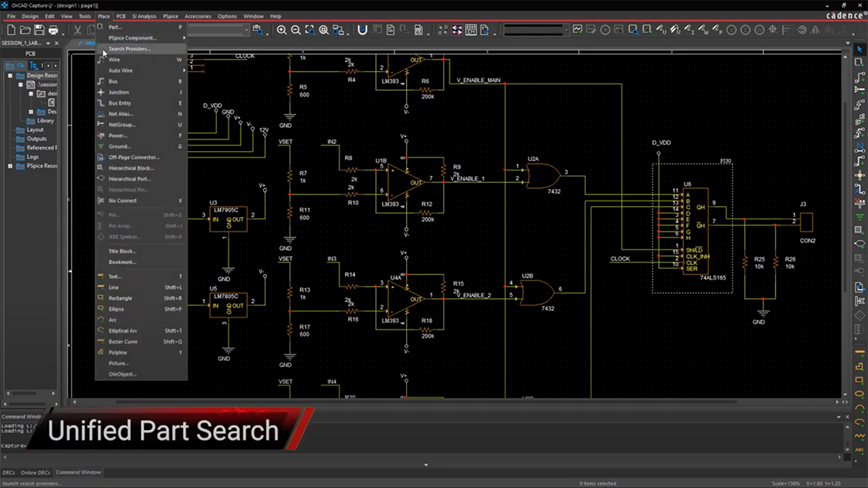Choose Off-Page Connector... from Place menu
The height and width of the screenshot is (488, 868).
tap(141, 157)
